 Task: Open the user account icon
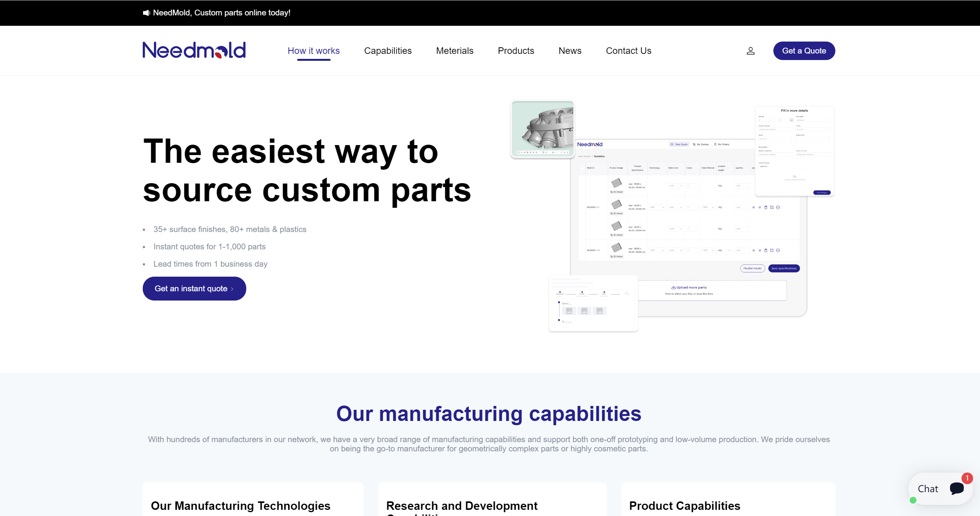pos(750,51)
